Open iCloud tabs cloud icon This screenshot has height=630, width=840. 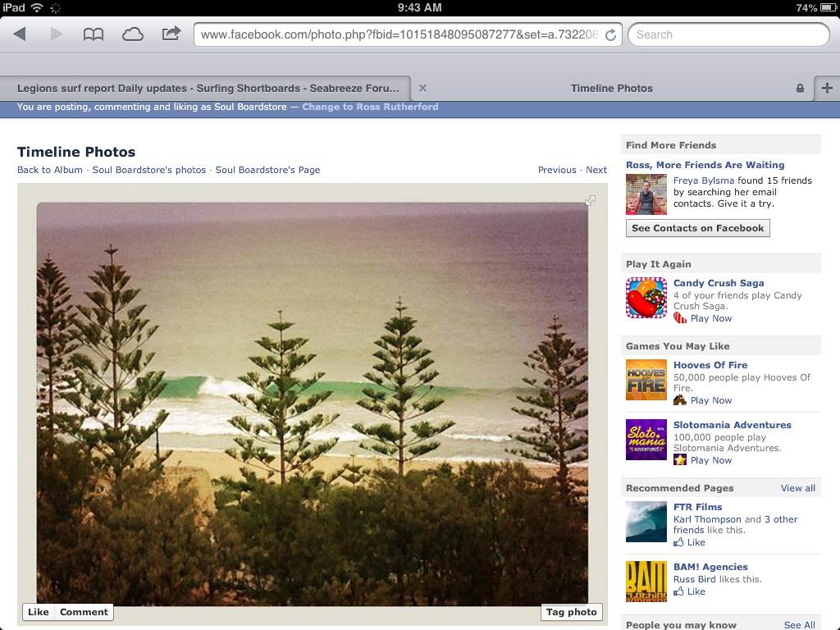click(x=132, y=34)
